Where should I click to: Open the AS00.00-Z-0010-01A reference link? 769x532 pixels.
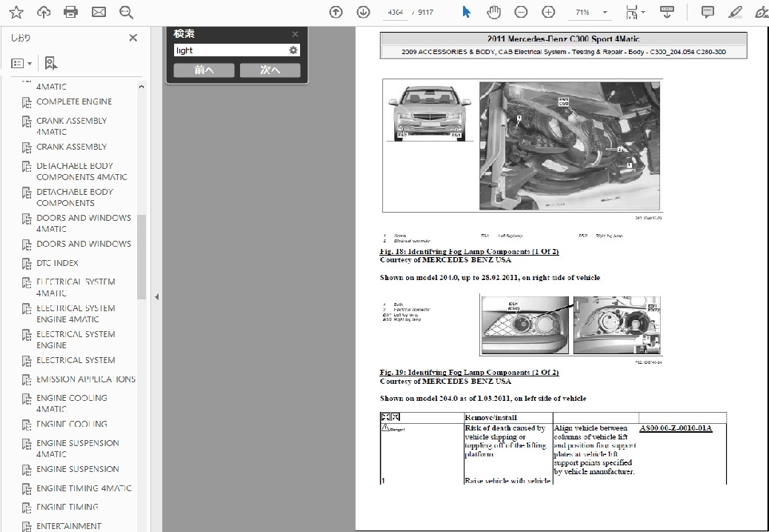coord(676,428)
